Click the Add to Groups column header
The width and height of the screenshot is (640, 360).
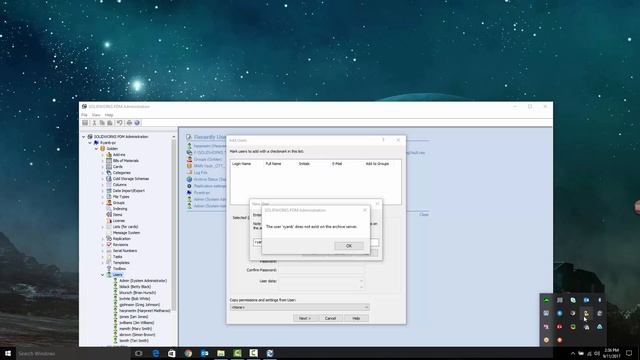pos(377,164)
